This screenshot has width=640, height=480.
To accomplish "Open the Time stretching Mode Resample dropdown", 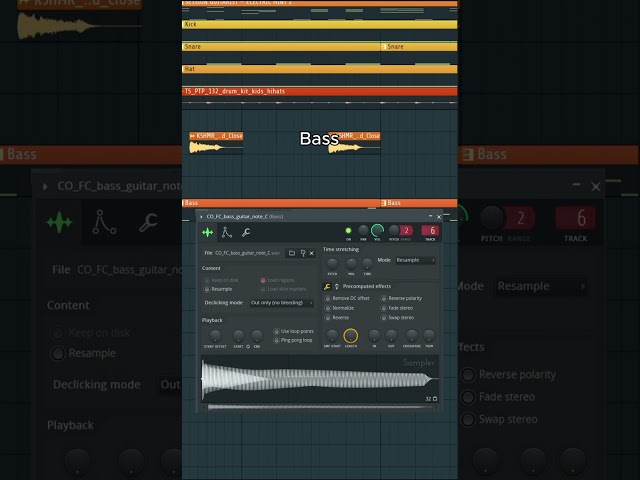I will pos(415,260).
